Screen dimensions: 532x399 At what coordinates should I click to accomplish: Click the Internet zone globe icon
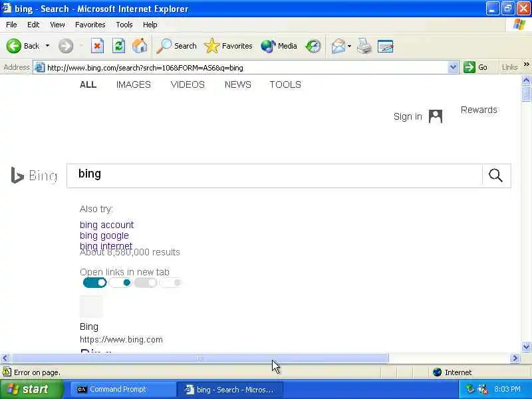(438, 372)
